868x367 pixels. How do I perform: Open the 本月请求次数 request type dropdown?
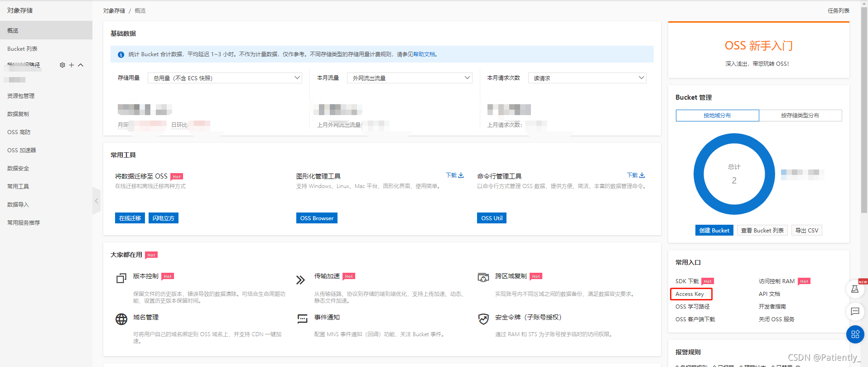(587, 78)
